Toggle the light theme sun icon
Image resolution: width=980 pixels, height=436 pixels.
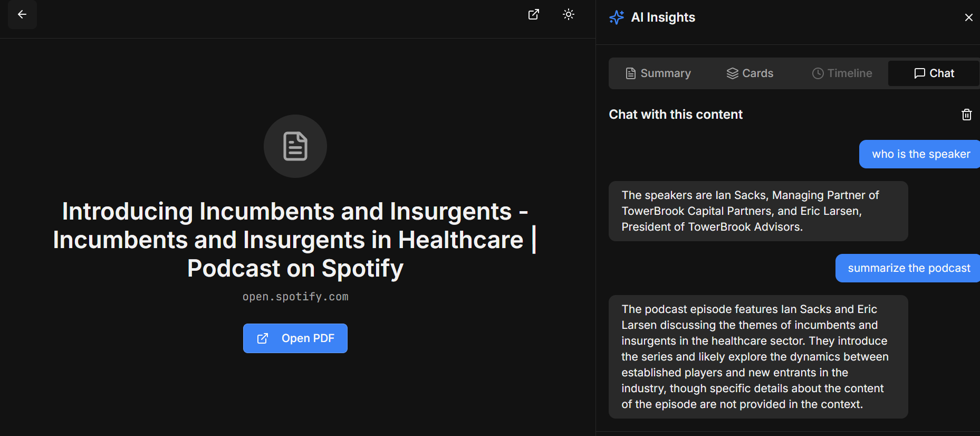coord(569,14)
